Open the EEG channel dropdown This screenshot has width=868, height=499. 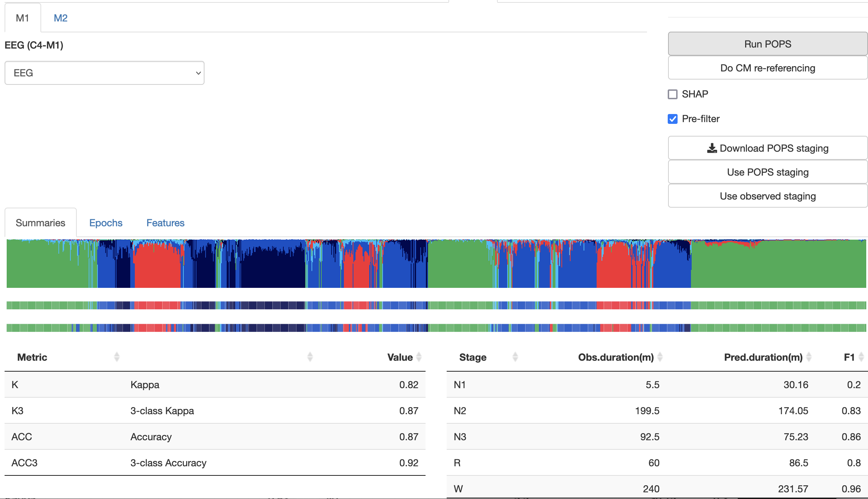tap(104, 73)
